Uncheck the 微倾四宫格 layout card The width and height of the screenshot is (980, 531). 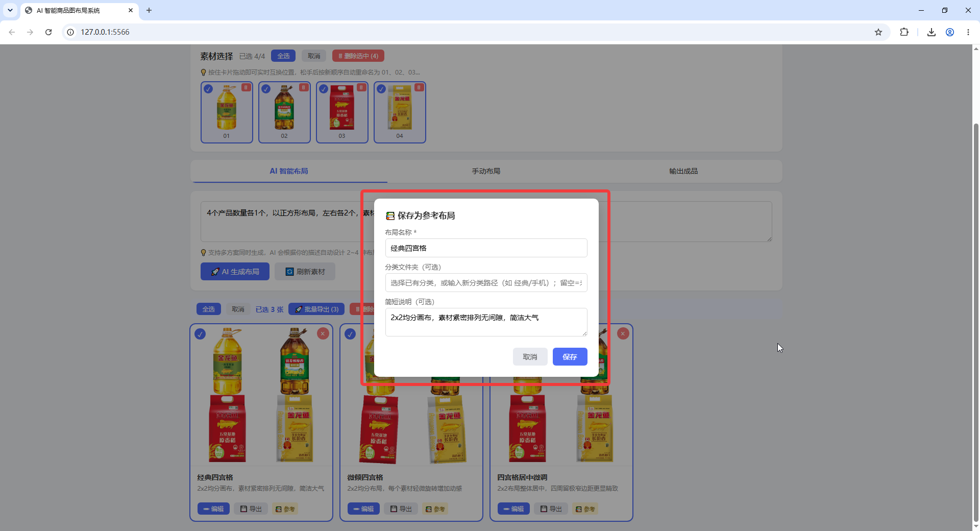350,334
